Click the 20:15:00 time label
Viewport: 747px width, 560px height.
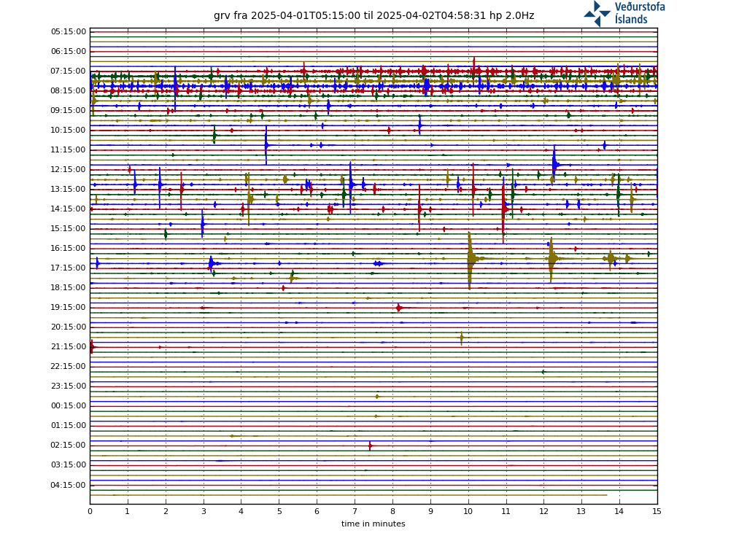(69, 327)
